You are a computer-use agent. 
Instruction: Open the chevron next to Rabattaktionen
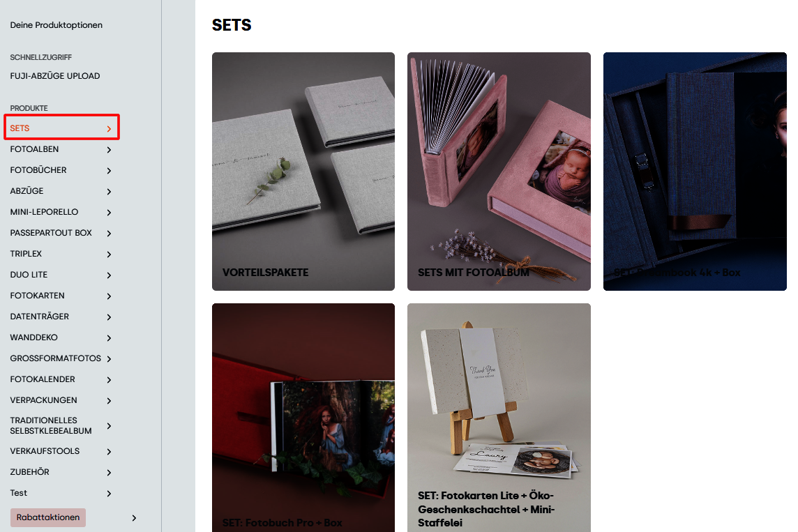134,518
